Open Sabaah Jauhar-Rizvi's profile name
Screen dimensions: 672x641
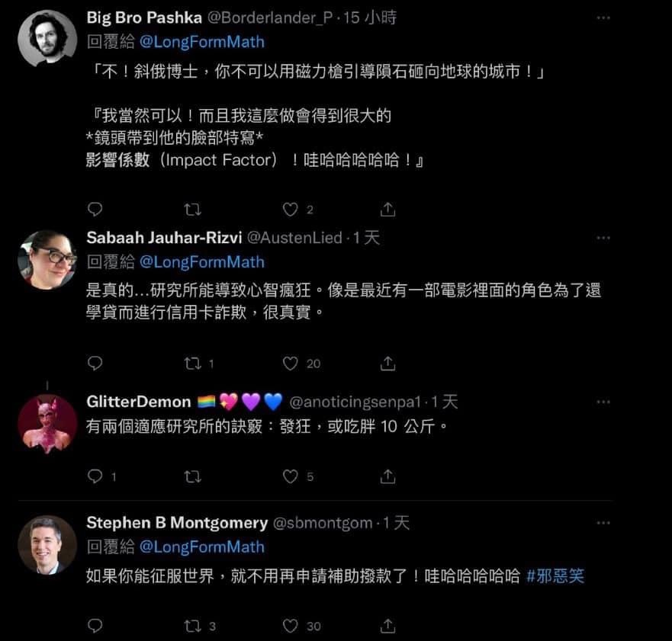(x=164, y=238)
